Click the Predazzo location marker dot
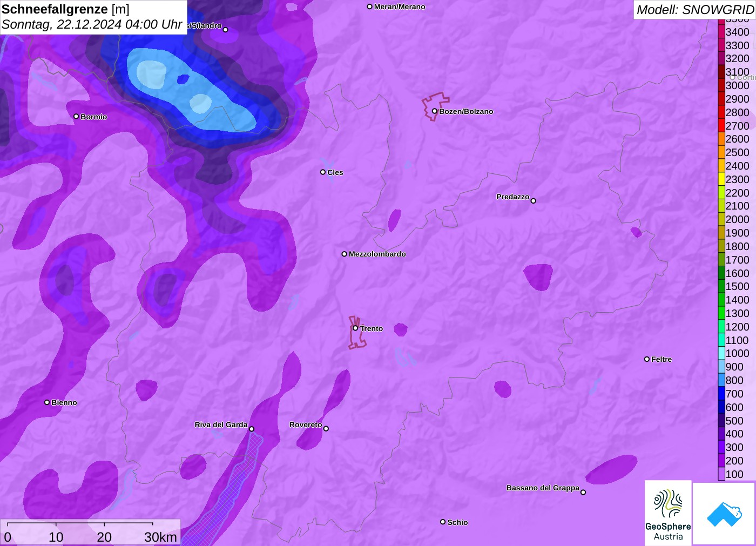The width and height of the screenshot is (756, 546). (x=534, y=201)
